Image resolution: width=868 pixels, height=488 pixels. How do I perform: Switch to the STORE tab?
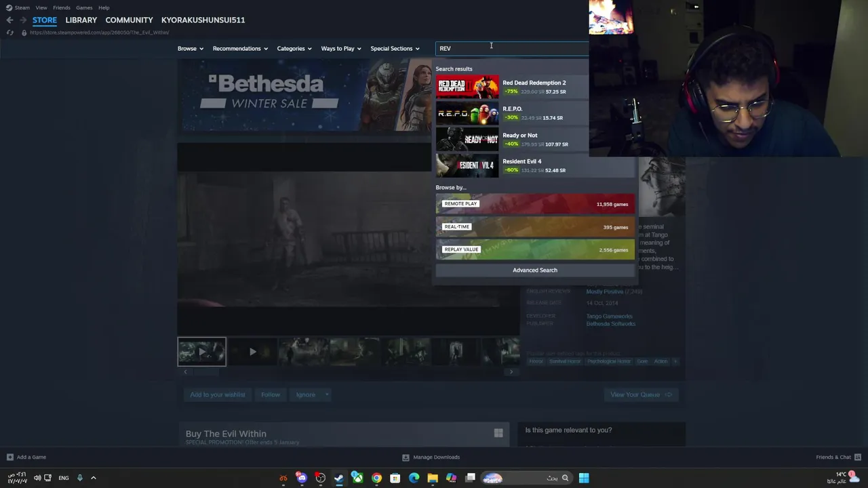click(x=45, y=20)
